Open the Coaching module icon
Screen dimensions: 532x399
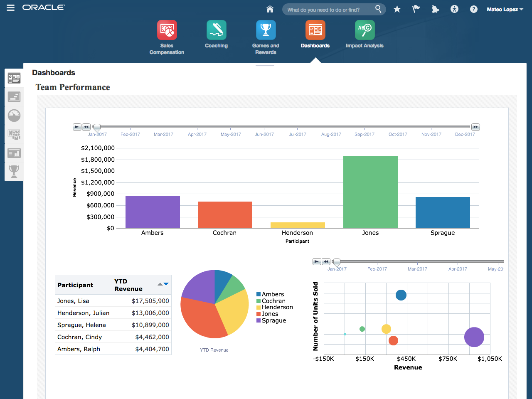[x=216, y=30]
